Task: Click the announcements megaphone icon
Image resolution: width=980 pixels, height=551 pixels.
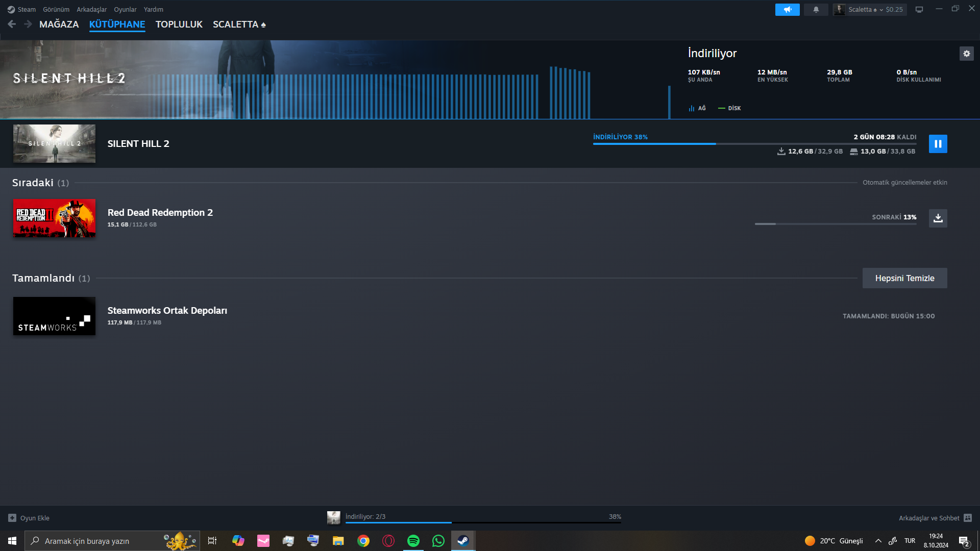Action: [787, 10]
